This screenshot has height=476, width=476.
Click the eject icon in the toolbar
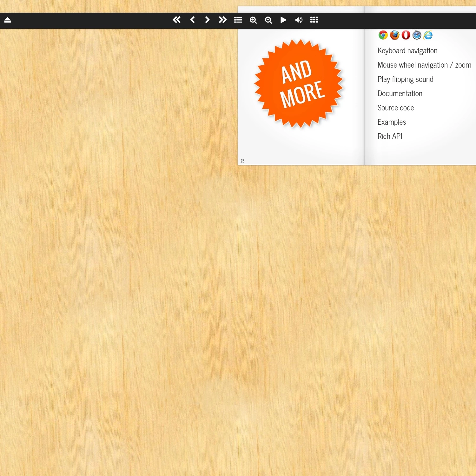click(8, 20)
